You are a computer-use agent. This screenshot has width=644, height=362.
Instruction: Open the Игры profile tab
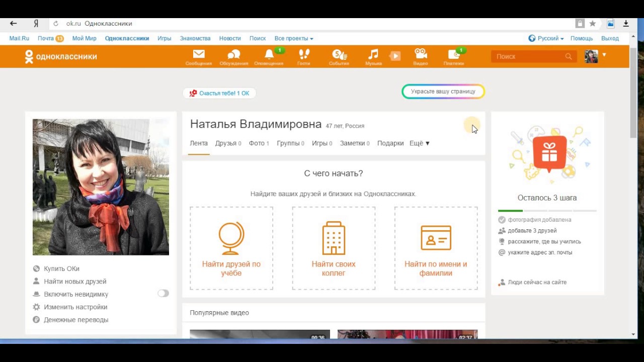coord(322,143)
